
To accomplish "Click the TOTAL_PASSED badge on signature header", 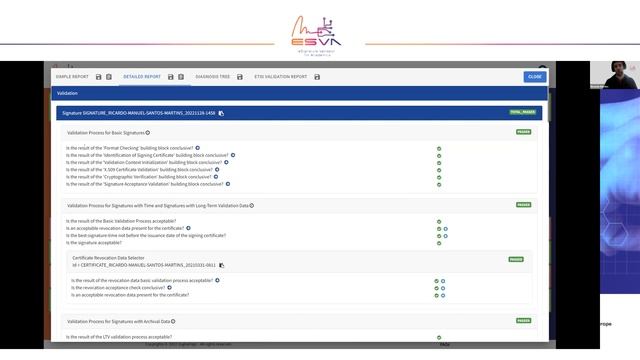I will (x=522, y=112).
